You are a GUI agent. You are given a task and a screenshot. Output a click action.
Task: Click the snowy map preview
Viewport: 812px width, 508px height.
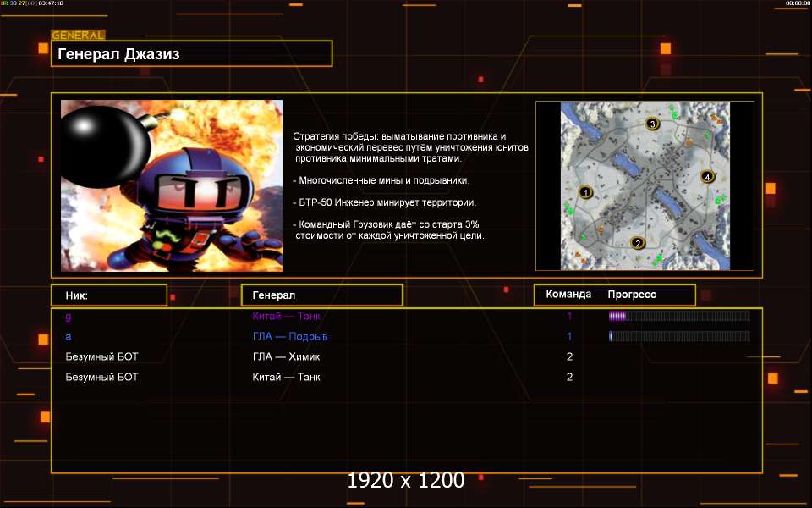(645, 185)
